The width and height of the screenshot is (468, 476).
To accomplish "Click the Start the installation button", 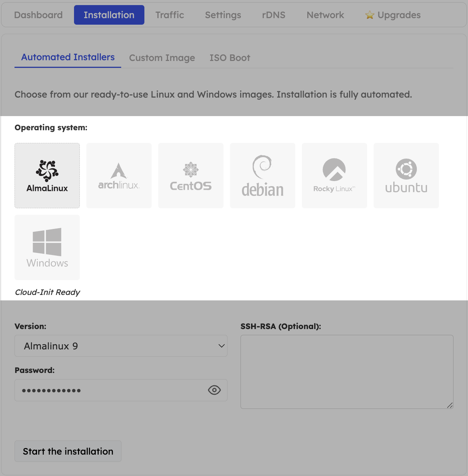I will pos(68,451).
